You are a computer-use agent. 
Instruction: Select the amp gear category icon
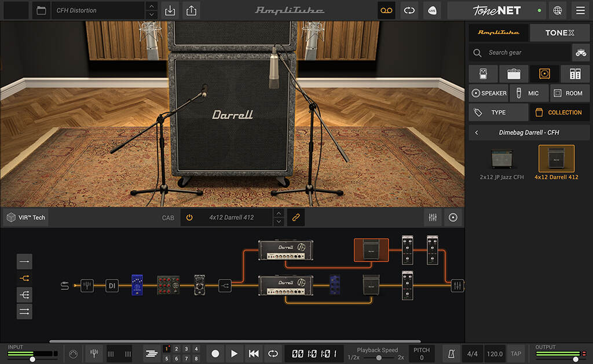(x=514, y=73)
